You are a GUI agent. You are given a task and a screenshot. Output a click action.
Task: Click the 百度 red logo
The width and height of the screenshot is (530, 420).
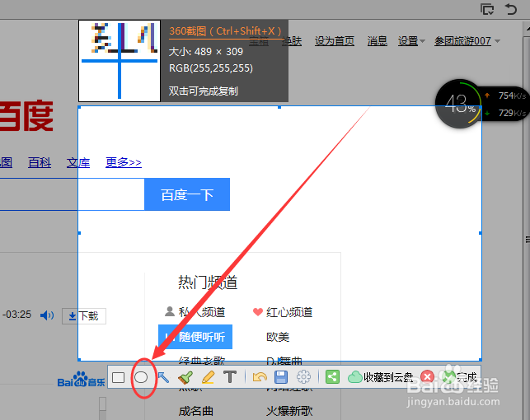pyautogui.click(x=26, y=115)
